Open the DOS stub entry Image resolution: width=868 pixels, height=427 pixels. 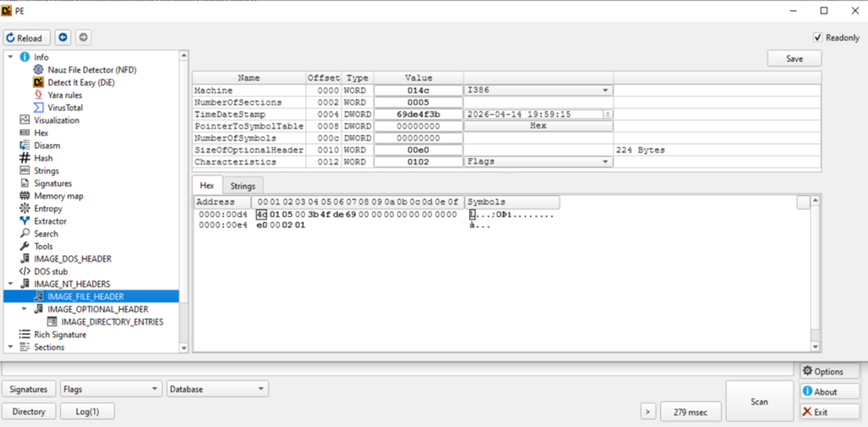coord(51,272)
